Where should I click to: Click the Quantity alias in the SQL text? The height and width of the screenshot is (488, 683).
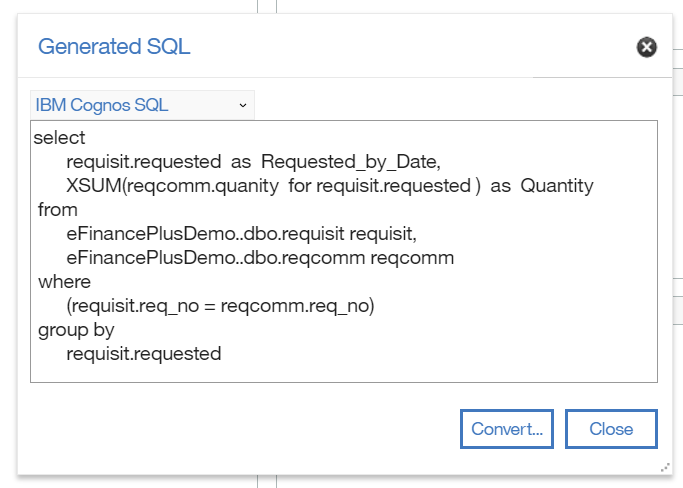tap(557, 186)
